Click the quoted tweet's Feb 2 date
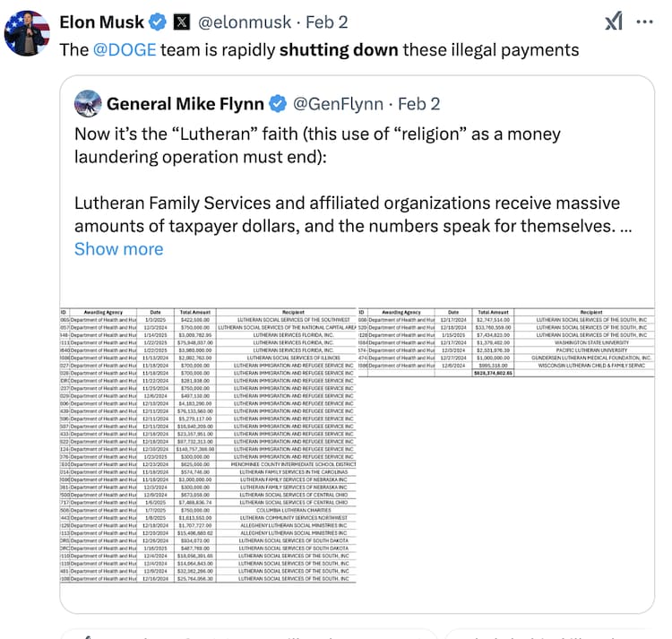672x639 pixels. tap(418, 104)
